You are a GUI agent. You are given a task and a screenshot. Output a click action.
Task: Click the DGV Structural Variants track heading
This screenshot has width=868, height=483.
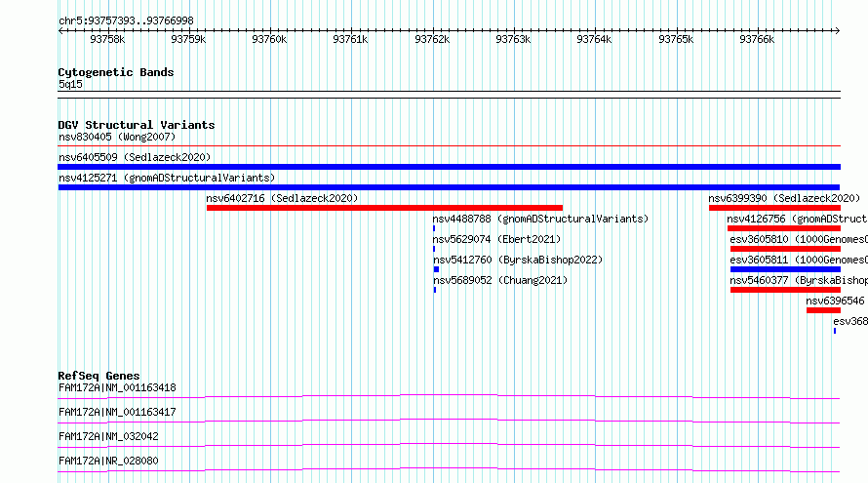137,125
